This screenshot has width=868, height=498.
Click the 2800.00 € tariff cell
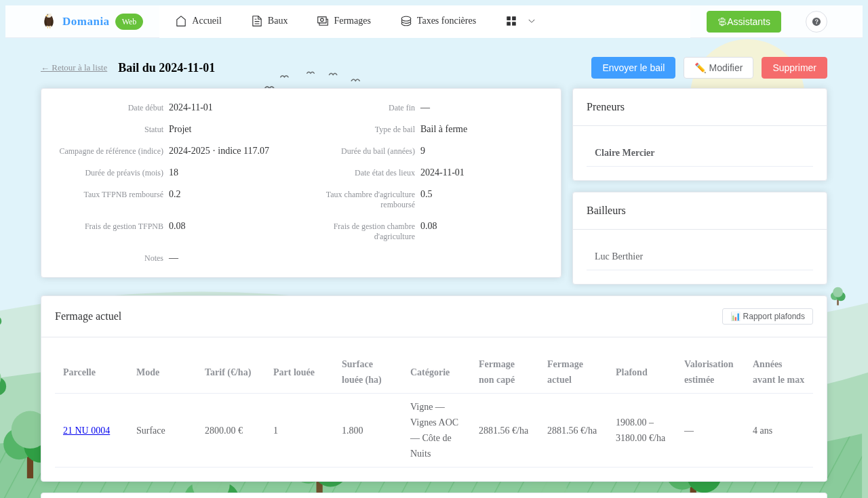coord(224,431)
